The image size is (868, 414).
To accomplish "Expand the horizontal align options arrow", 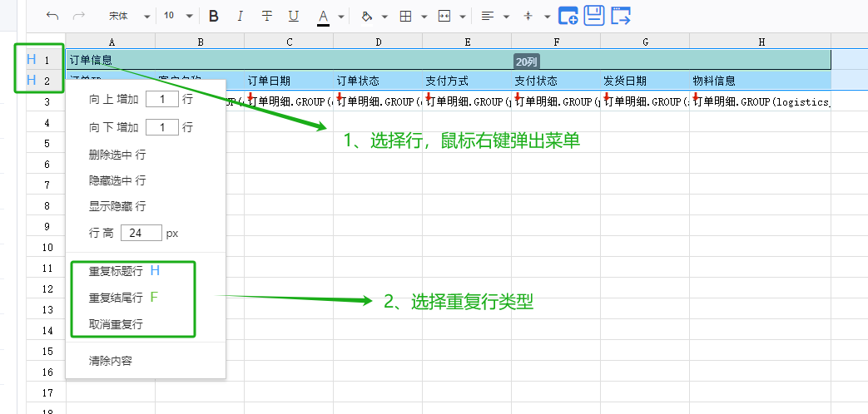I will pos(506,17).
